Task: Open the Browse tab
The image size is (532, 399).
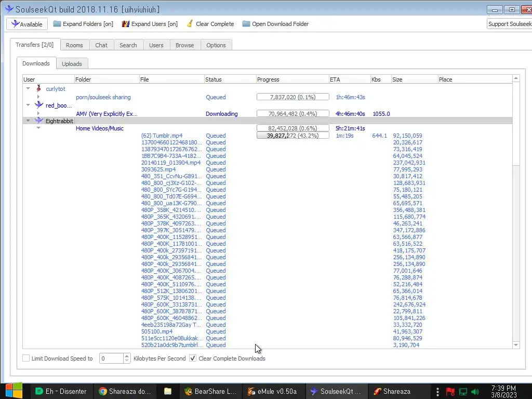Action: (x=184, y=45)
